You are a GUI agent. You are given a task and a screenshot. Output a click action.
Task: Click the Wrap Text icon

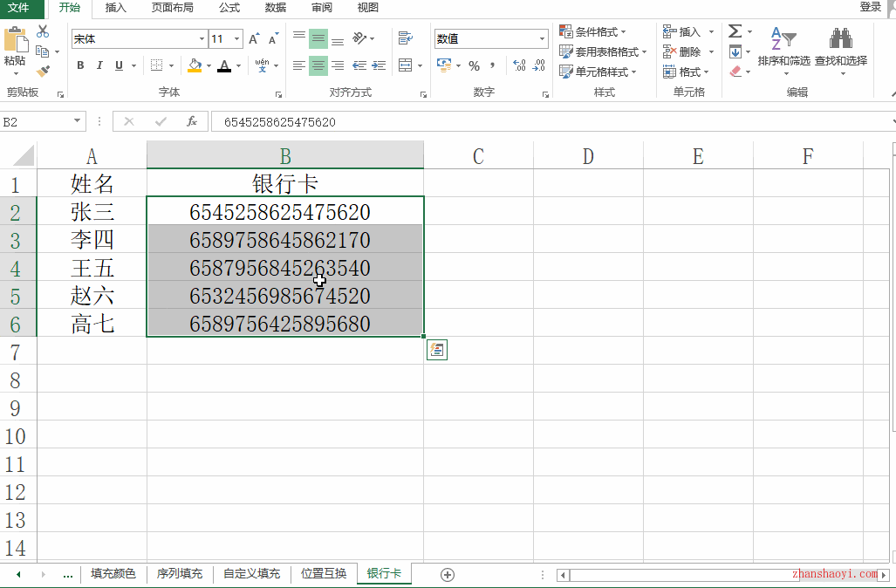coord(406,38)
